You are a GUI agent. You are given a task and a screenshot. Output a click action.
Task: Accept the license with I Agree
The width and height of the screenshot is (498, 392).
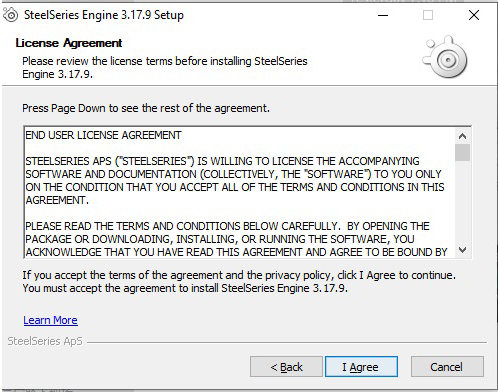pos(361,367)
